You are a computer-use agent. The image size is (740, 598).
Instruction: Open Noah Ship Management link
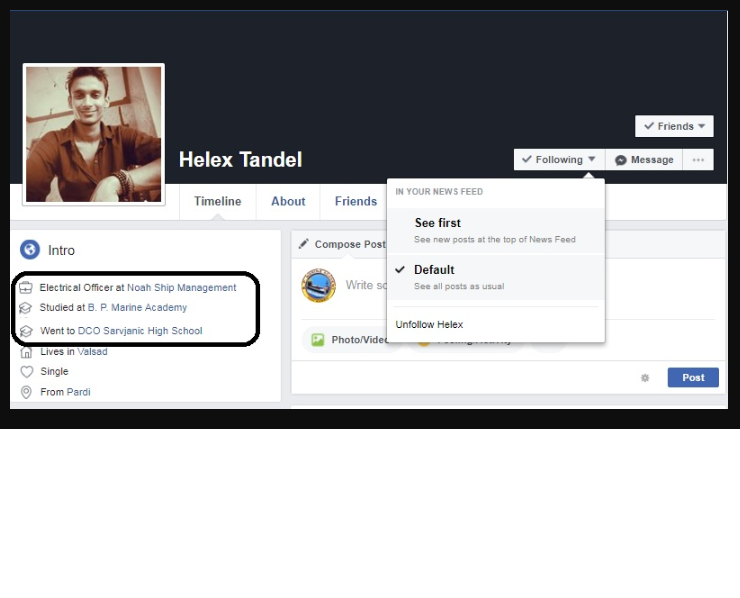click(x=182, y=287)
